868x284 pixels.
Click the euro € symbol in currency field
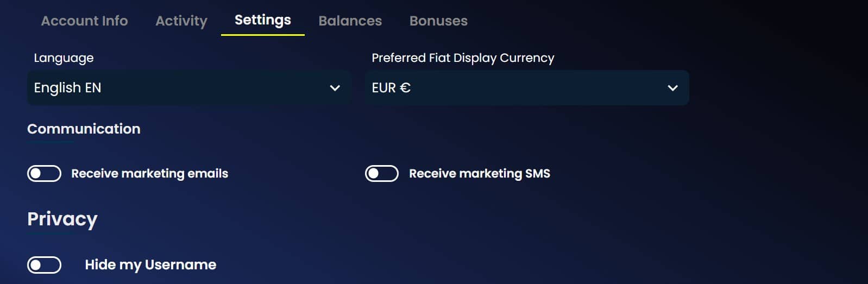pos(405,87)
